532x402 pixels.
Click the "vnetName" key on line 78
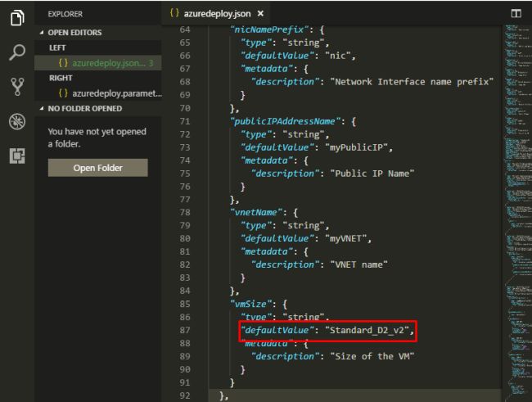(256, 213)
